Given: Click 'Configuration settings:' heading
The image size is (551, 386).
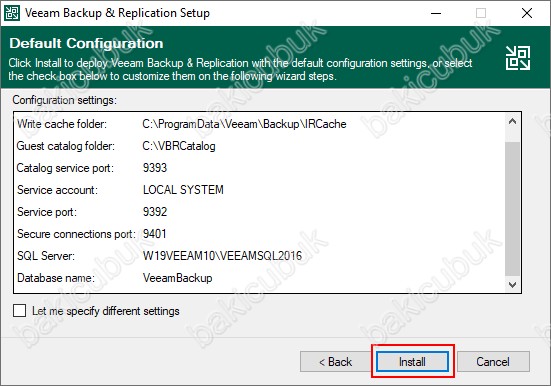Looking at the screenshot, I should pos(65,100).
